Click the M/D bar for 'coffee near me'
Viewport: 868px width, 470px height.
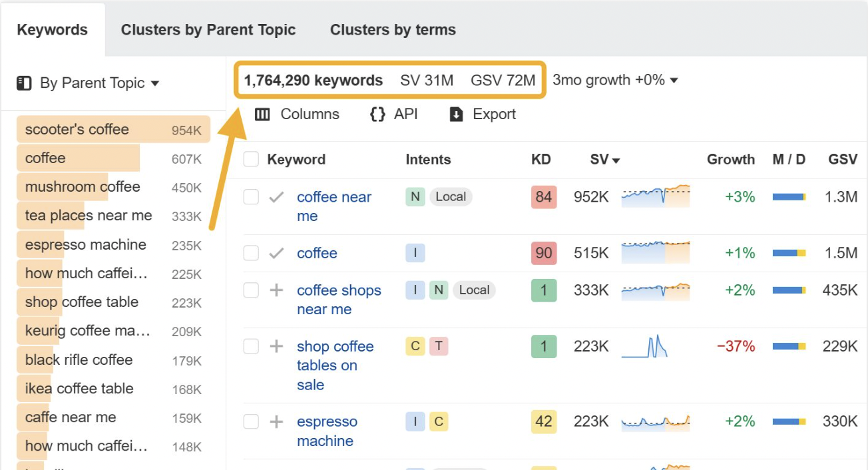[x=788, y=196]
